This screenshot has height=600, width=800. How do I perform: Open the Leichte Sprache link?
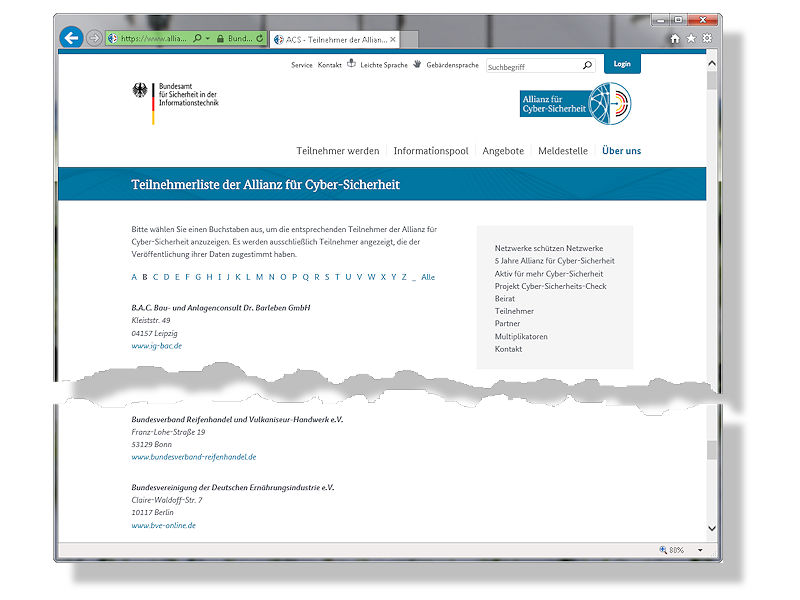point(384,65)
